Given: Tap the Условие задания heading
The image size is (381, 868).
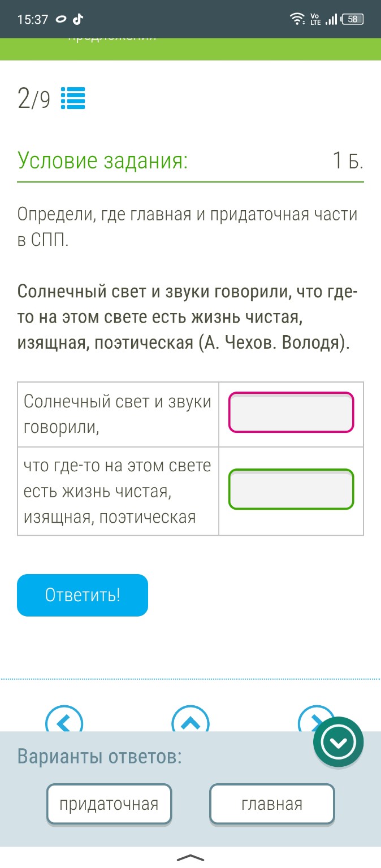Looking at the screenshot, I should (102, 160).
